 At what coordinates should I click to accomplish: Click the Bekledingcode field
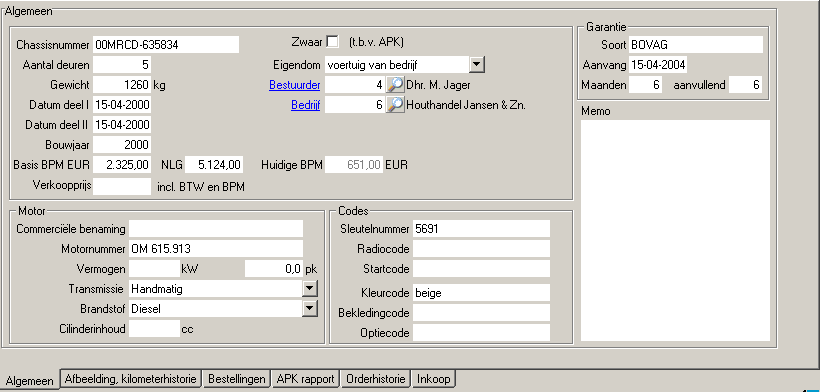pos(481,313)
